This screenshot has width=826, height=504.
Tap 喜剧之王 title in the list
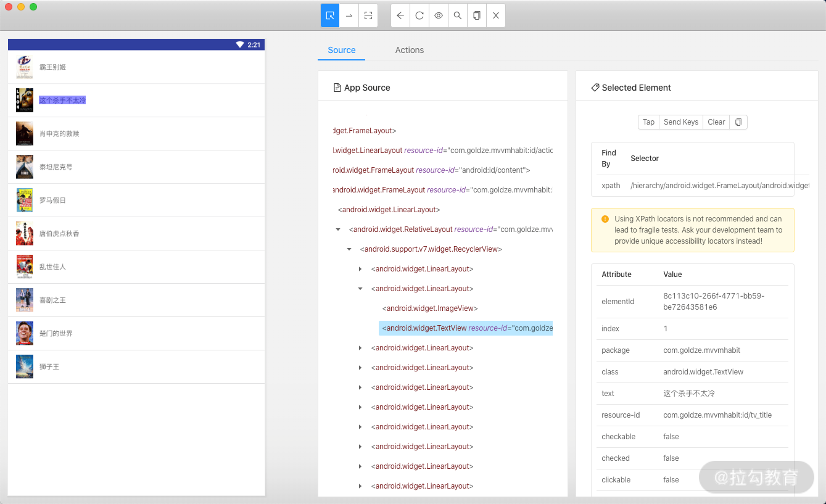[x=52, y=300]
